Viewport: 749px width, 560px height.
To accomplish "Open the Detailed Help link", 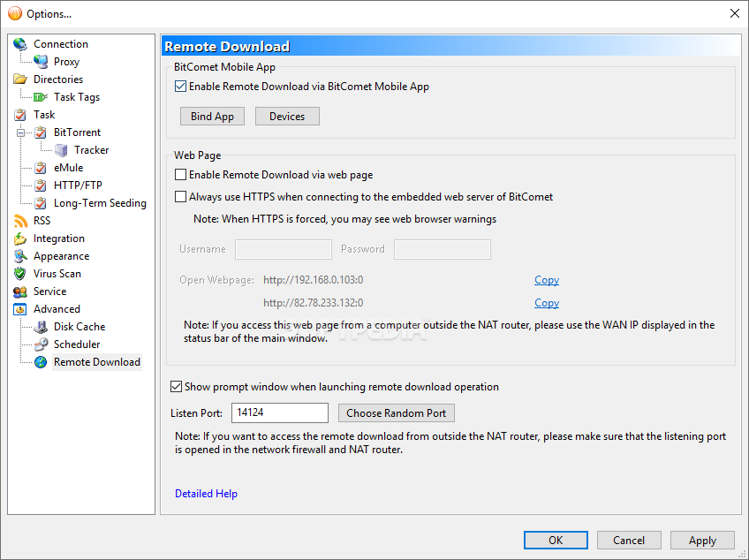I will [x=206, y=494].
